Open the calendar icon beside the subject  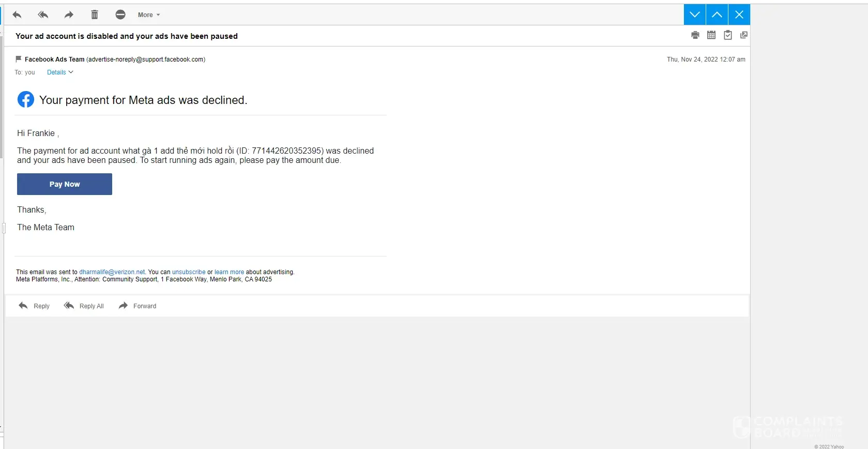pos(711,35)
